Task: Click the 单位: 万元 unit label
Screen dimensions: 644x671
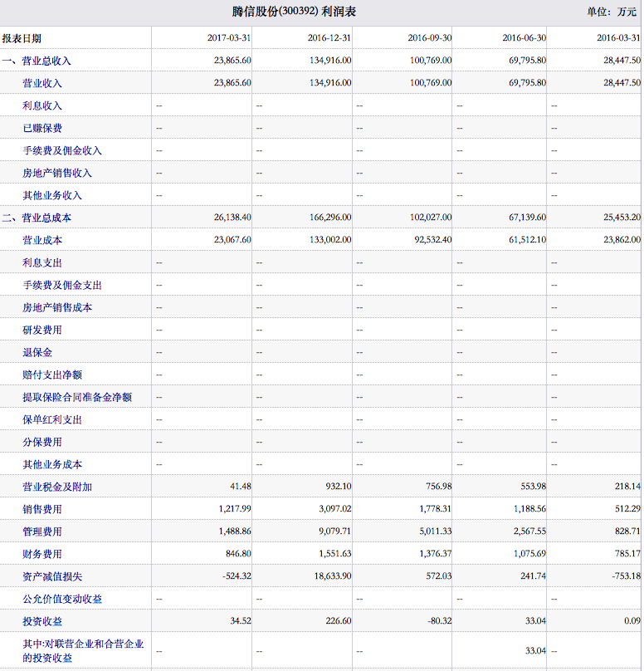Action: point(612,12)
